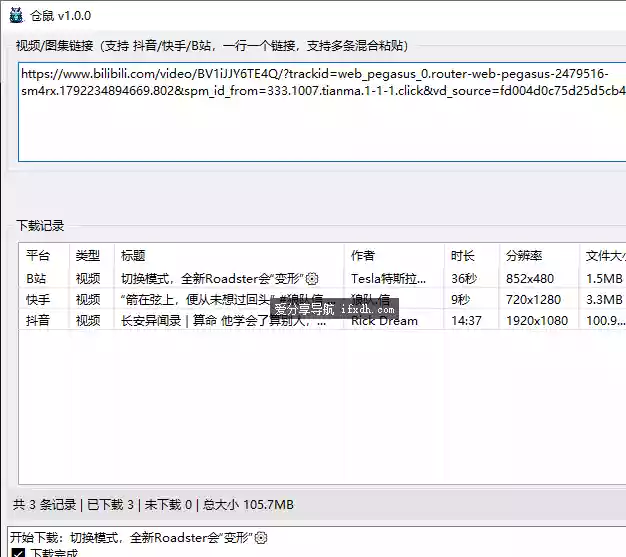Click log line 开始下载：切换模式
Viewport: 626px width, 557px height.
coord(139,537)
